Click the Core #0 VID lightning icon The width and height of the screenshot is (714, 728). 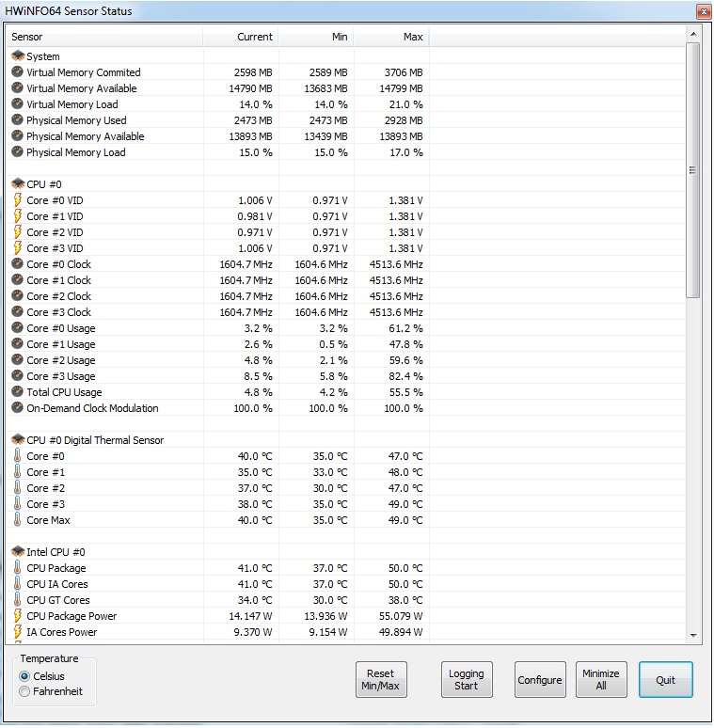(x=18, y=200)
